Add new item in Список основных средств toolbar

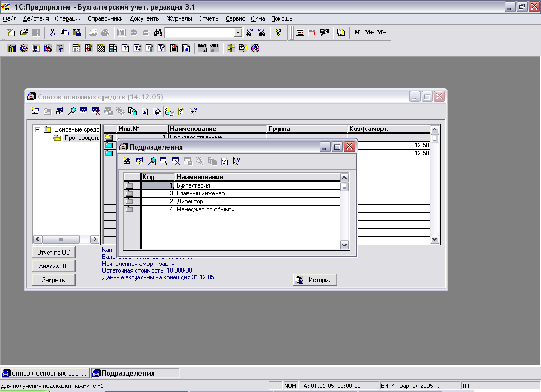tap(35, 111)
